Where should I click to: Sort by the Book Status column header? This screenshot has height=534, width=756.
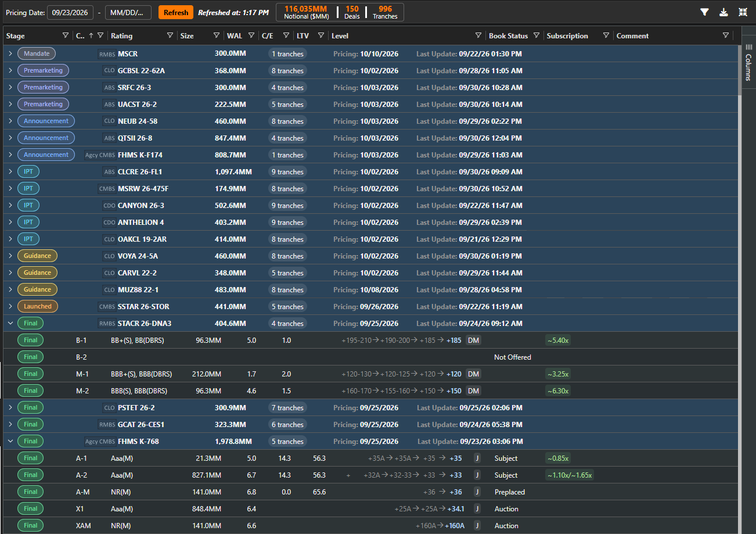(508, 36)
